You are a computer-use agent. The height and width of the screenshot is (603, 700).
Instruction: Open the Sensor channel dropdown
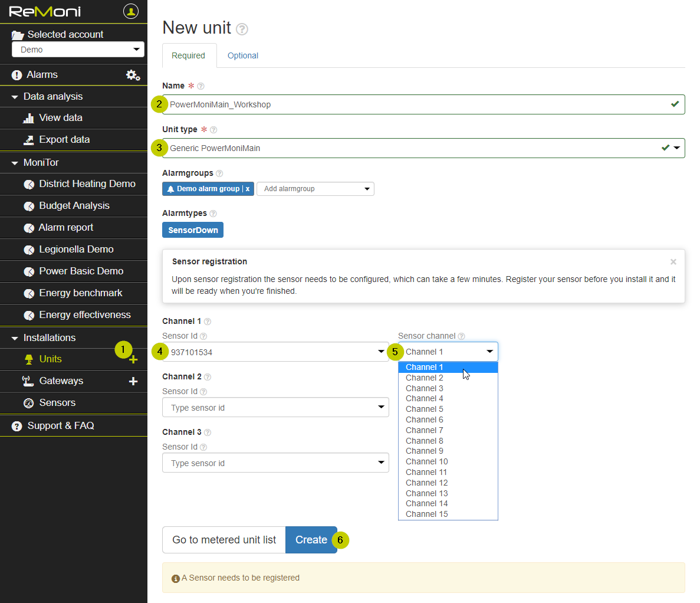tap(448, 352)
